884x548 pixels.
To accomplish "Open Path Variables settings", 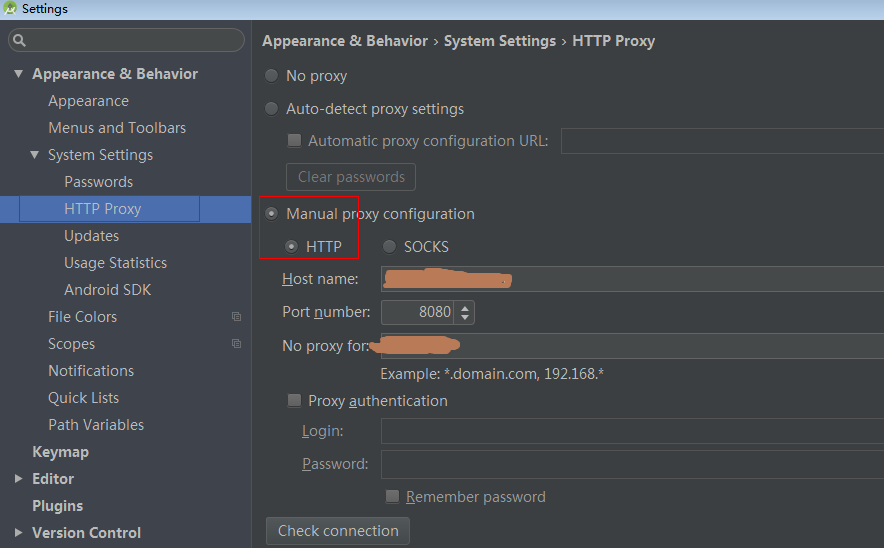I will click(x=96, y=425).
